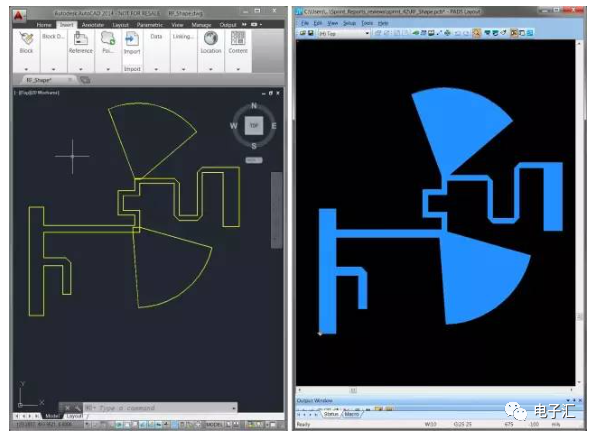
Task: Select the Macro tab in PADS Output Window
Action: coord(352,414)
